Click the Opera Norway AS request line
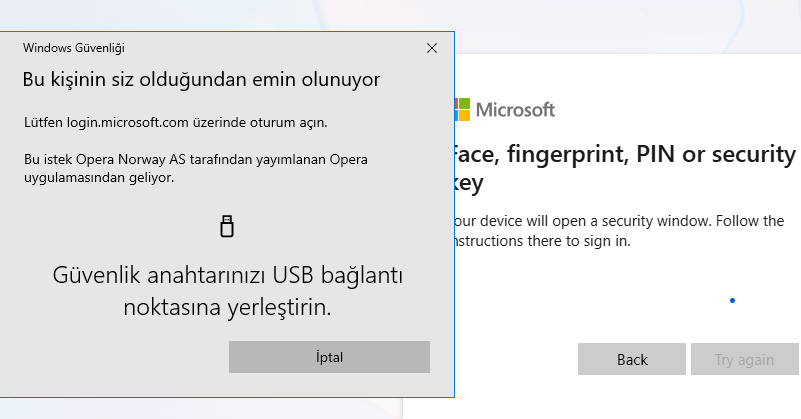The width and height of the screenshot is (801, 419). pos(196,159)
